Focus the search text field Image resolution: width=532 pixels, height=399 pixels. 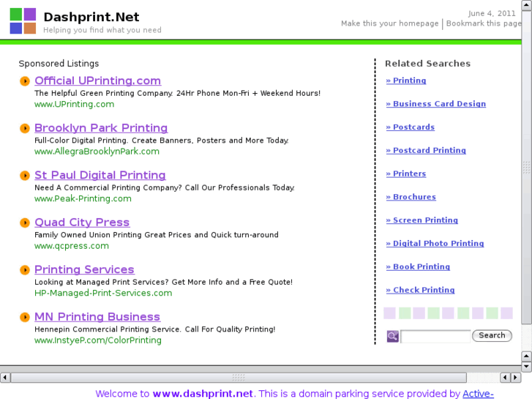click(435, 336)
